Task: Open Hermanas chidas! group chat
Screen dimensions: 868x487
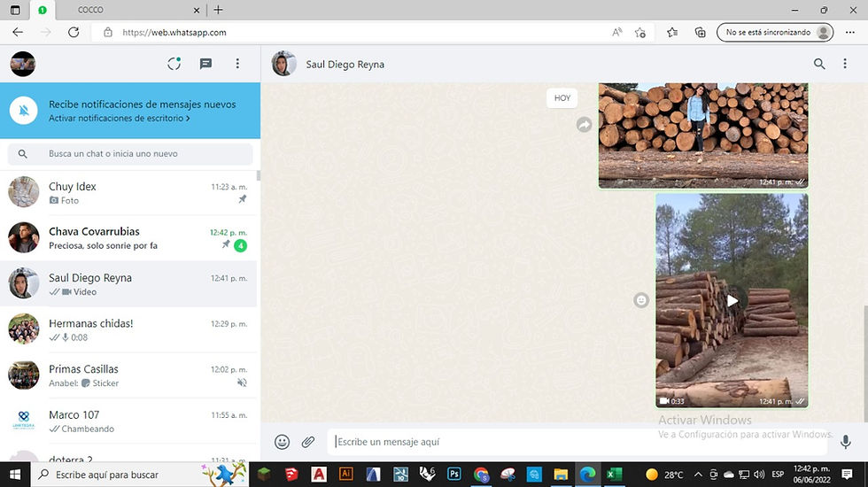Action: point(128,329)
